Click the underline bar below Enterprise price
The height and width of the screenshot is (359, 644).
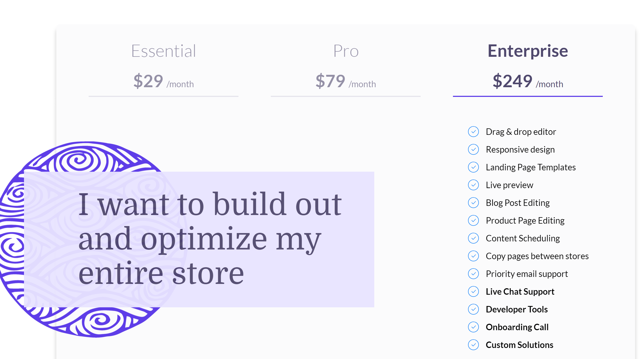[x=528, y=96]
